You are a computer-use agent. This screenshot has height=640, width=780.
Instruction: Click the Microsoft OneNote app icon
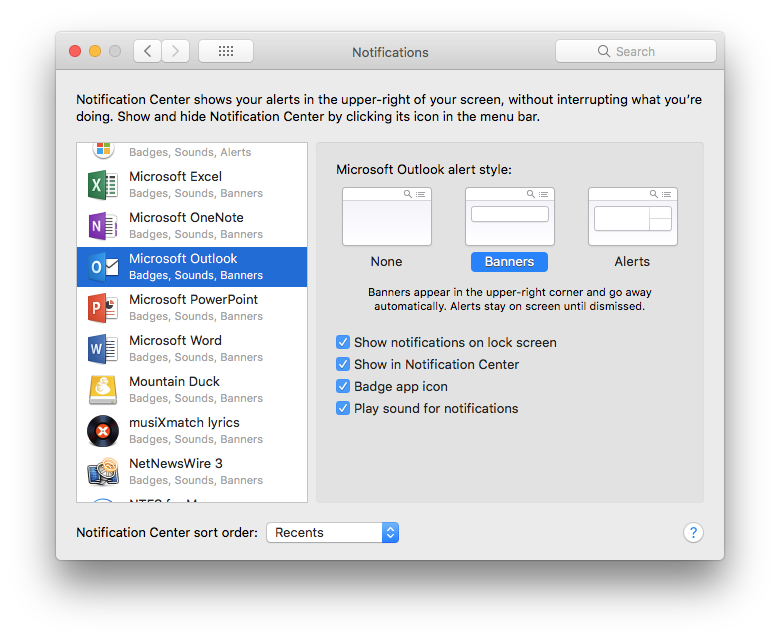pyautogui.click(x=102, y=226)
